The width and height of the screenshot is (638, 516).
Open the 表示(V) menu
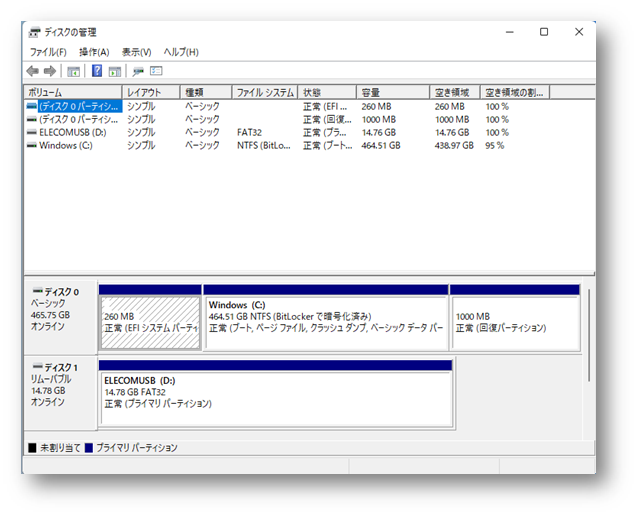pyautogui.click(x=136, y=52)
